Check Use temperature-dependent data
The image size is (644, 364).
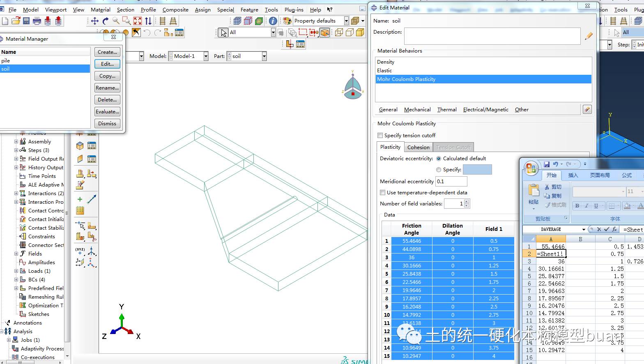[x=382, y=193]
